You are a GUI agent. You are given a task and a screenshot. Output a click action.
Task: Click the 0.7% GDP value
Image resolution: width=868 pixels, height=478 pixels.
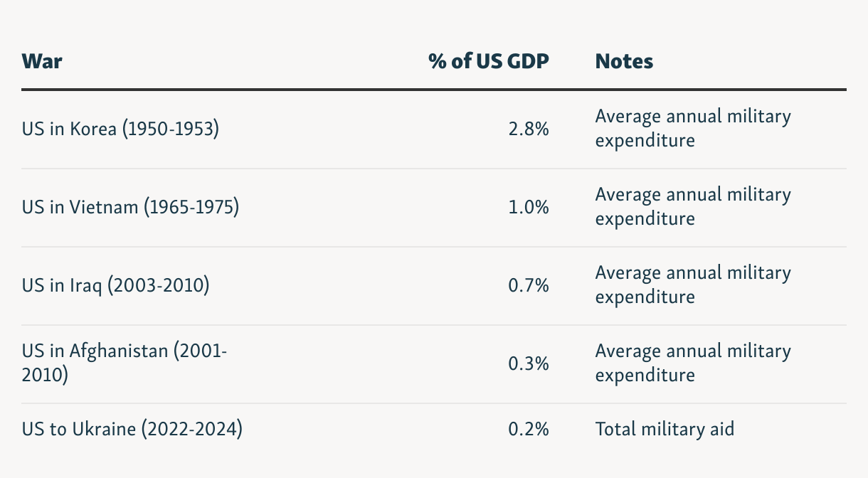pos(528,286)
